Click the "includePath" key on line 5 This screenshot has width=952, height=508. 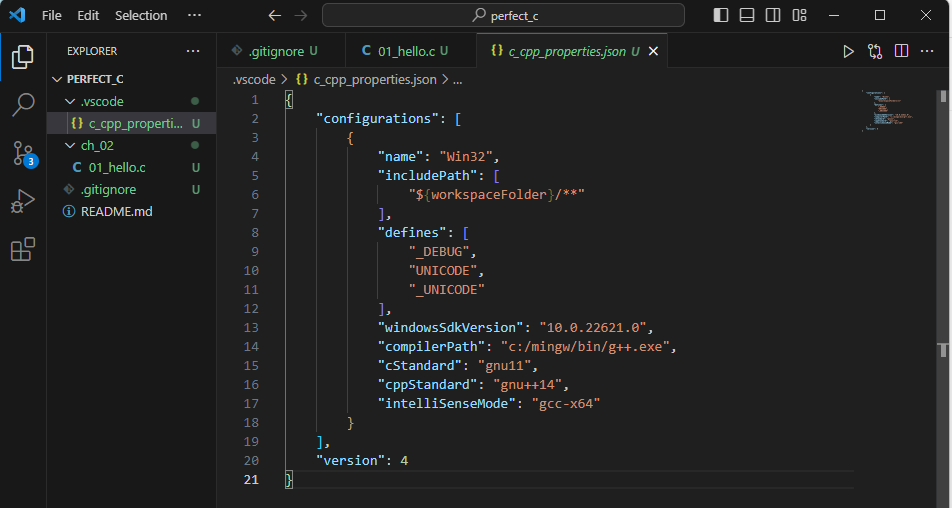(x=427, y=175)
